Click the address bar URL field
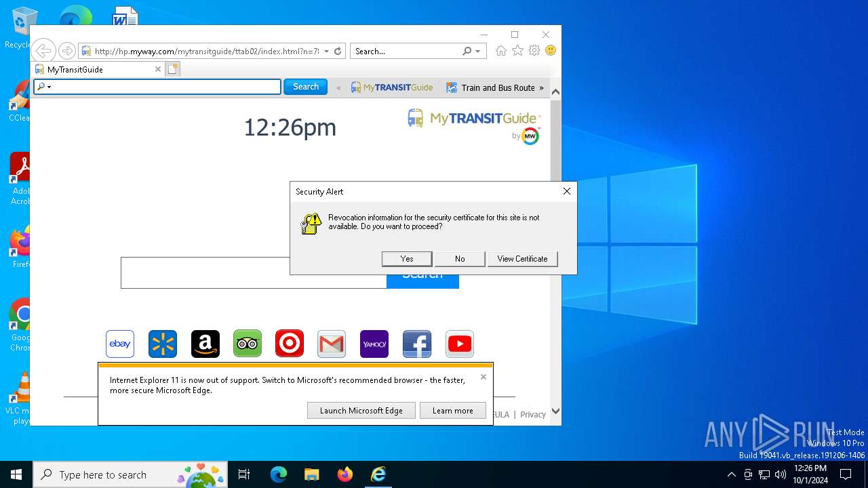The image size is (868, 488). coord(207,51)
